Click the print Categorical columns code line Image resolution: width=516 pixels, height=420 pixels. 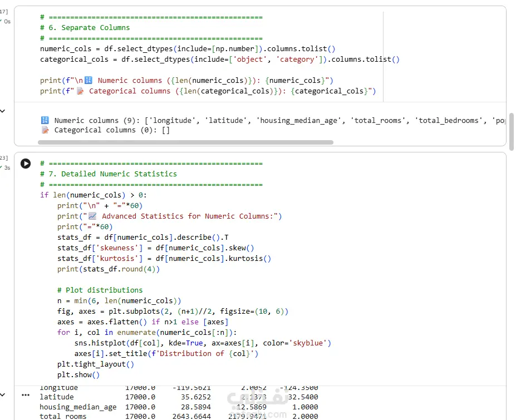point(208,91)
